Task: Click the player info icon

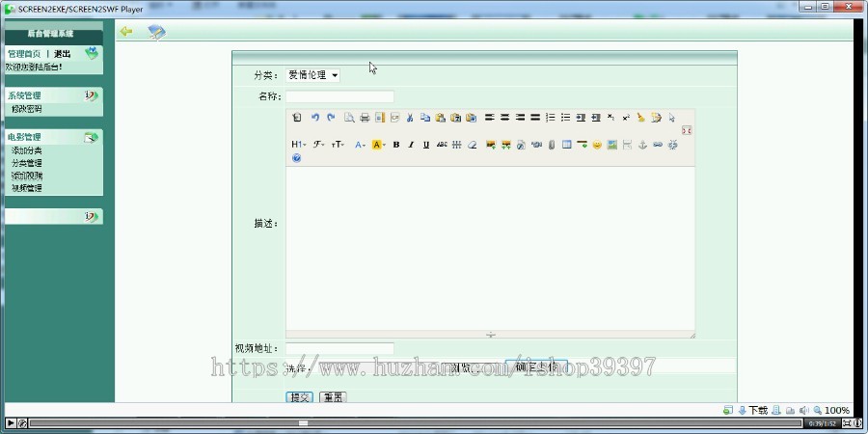Action: tap(858, 423)
